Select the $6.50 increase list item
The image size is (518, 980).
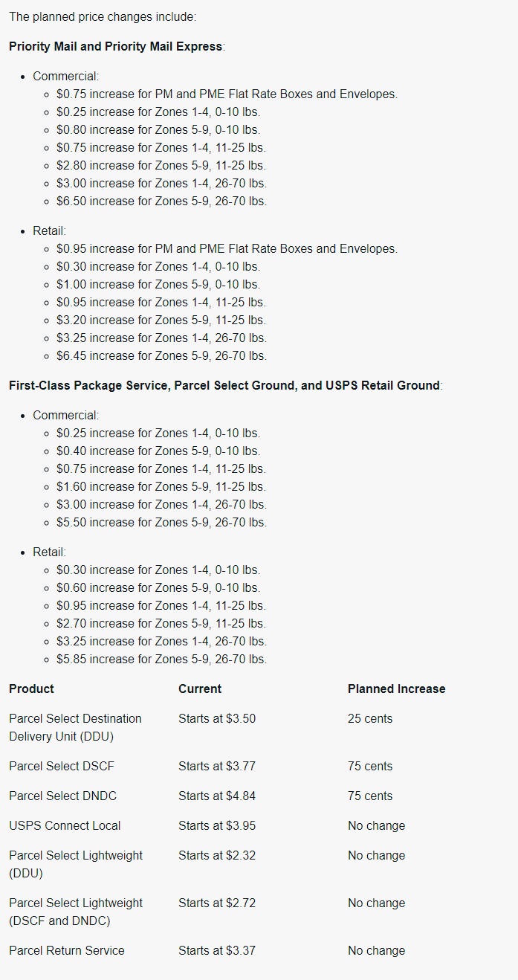(161, 201)
